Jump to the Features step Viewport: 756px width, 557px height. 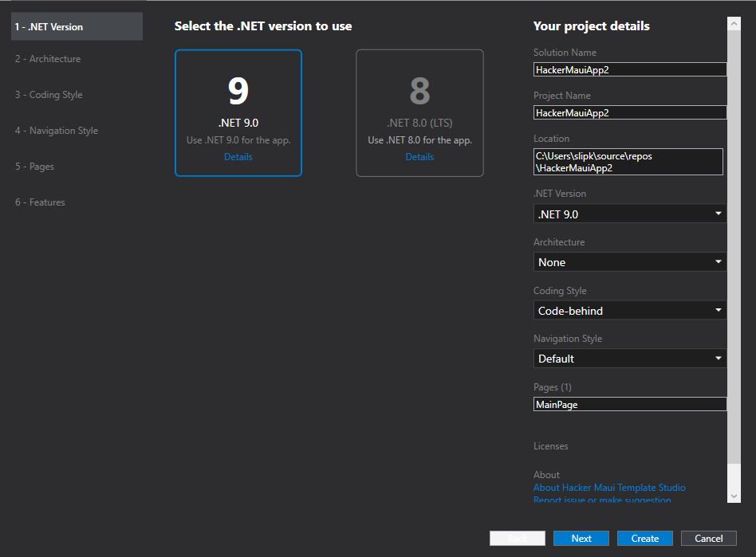tap(40, 202)
